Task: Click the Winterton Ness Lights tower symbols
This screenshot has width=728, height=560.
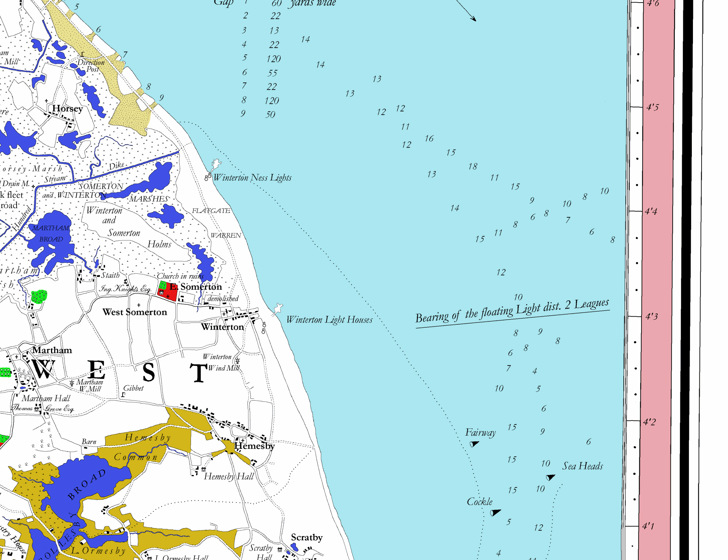Action: click(208, 177)
